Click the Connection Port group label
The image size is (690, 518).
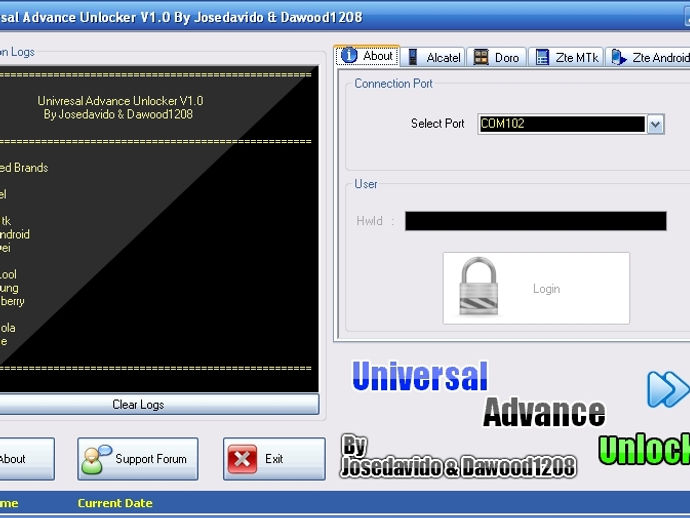pos(393,84)
